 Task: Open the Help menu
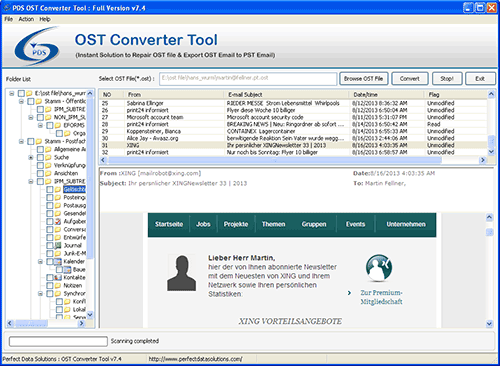coord(45,19)
